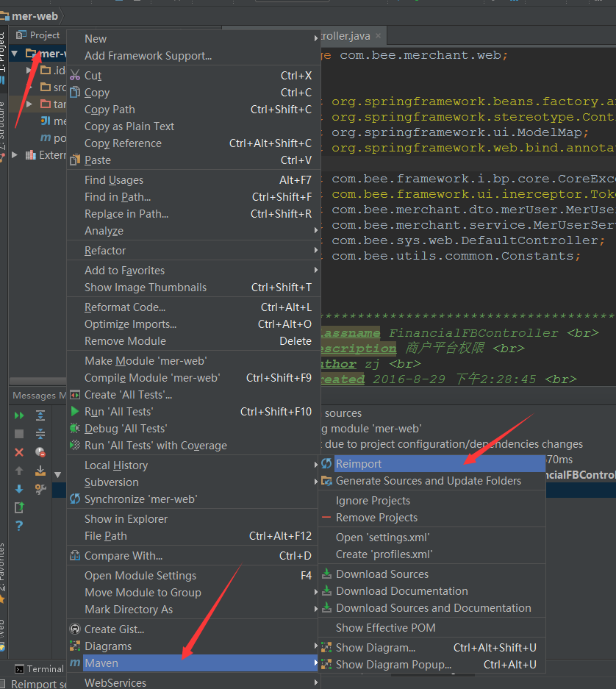Image resolution: width=616 pixels, height=689 pixels.
Task: Click the Project panel horizontal scrollbar
Action: click(x=37, y=381)
